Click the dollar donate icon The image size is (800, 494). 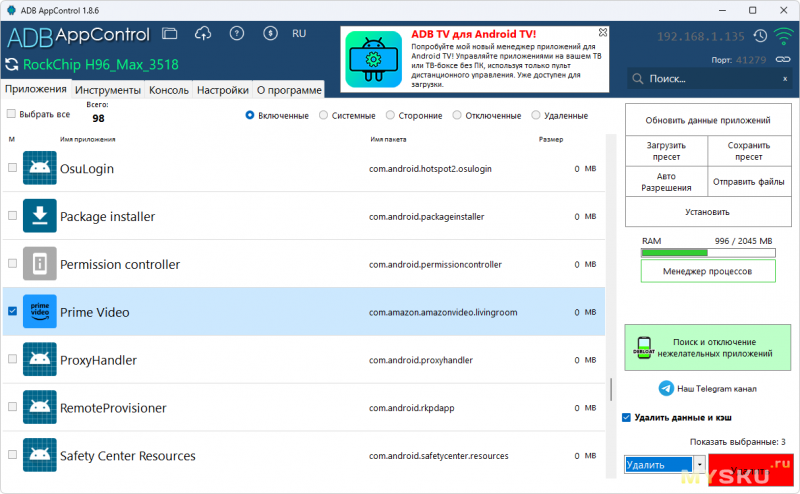point(270,34)
